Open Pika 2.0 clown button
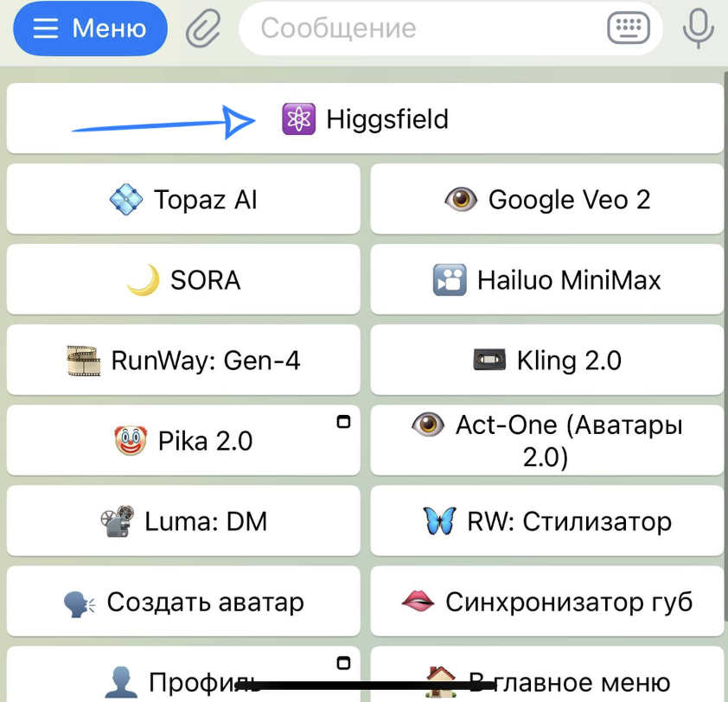 (x=183, y=441)
